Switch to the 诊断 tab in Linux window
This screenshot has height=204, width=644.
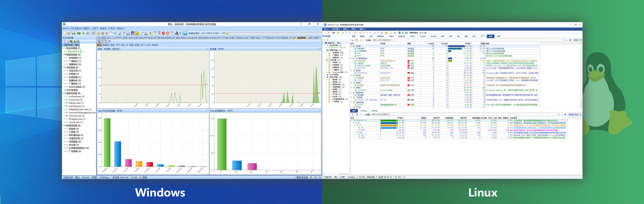click(x=498, y=37)
